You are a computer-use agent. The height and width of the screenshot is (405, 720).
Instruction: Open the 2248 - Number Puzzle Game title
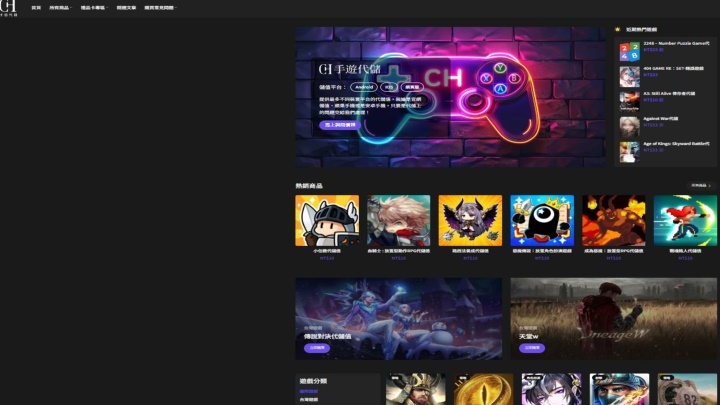pyautogui.click(x=676, y=43)
